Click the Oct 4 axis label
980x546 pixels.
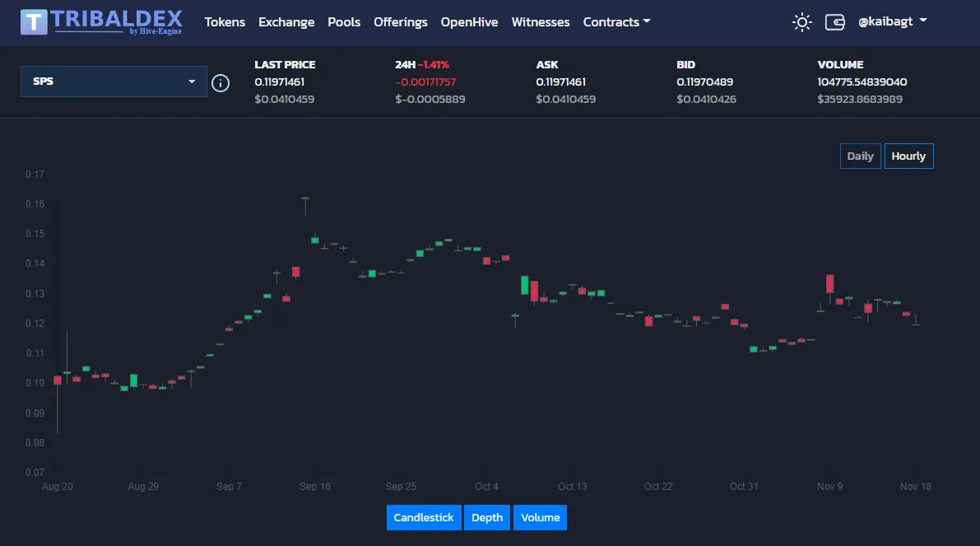(x=487, y=486)
